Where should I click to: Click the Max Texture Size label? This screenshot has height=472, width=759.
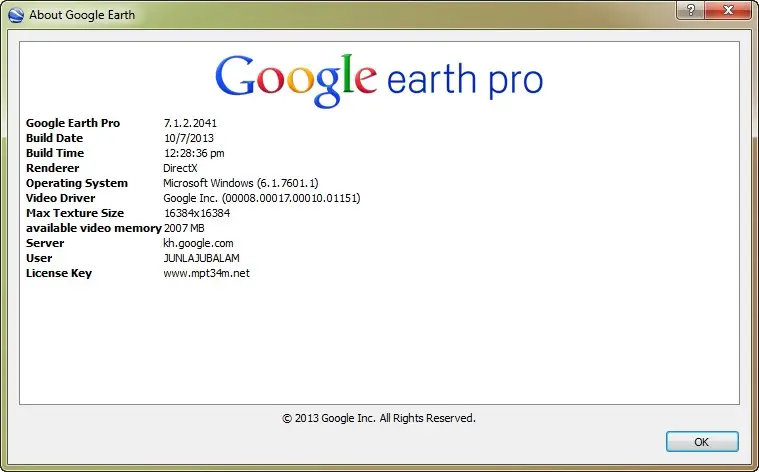(75, 213)
